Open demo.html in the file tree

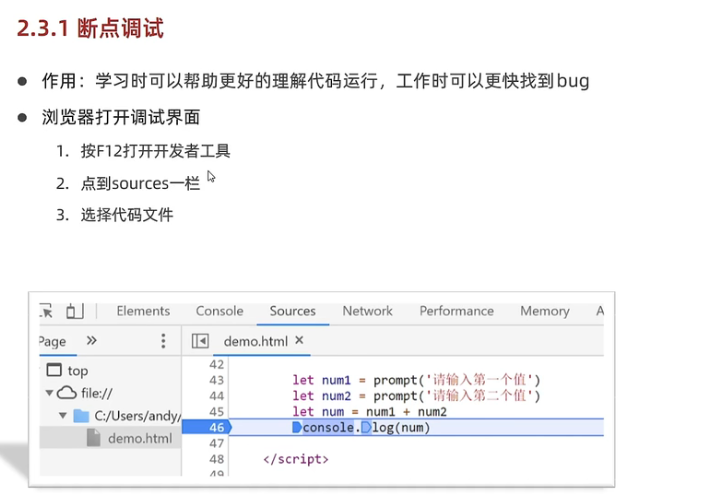(140, 438)
